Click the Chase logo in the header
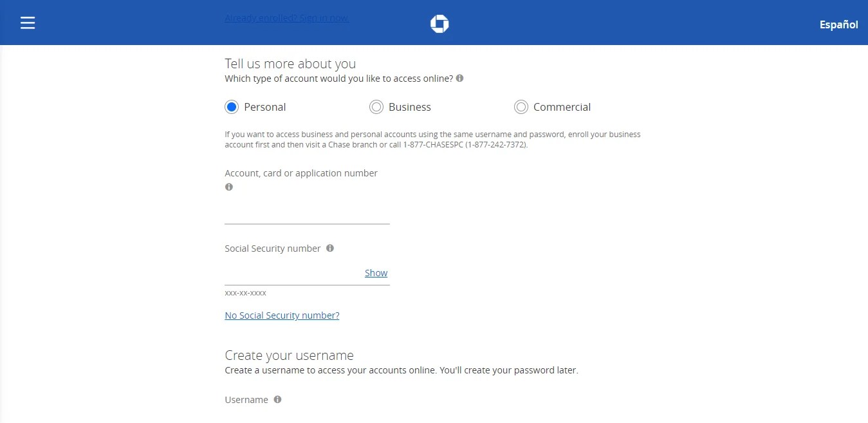868x423 pixels. pos(439,23)
